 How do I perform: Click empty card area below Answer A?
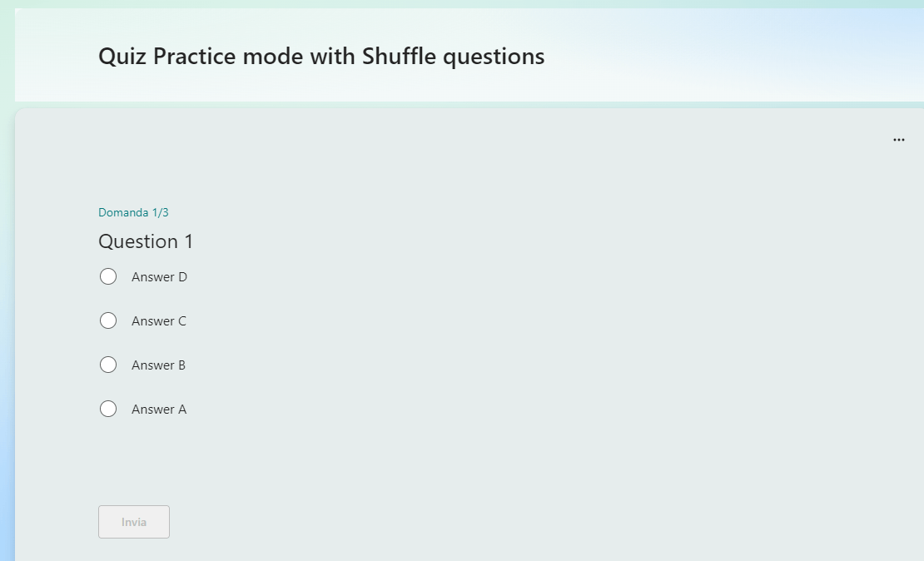[413, 459]
